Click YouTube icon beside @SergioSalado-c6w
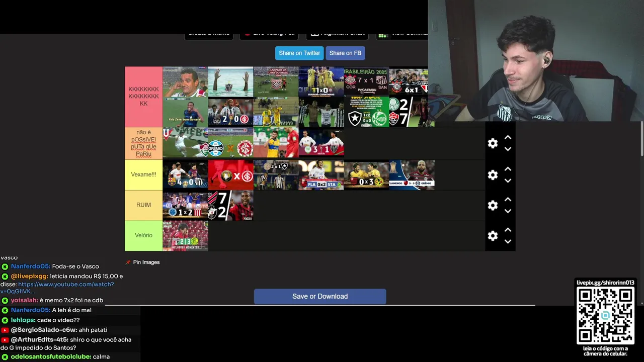Screen dimensions: 644x362 (x=5, y=330)
